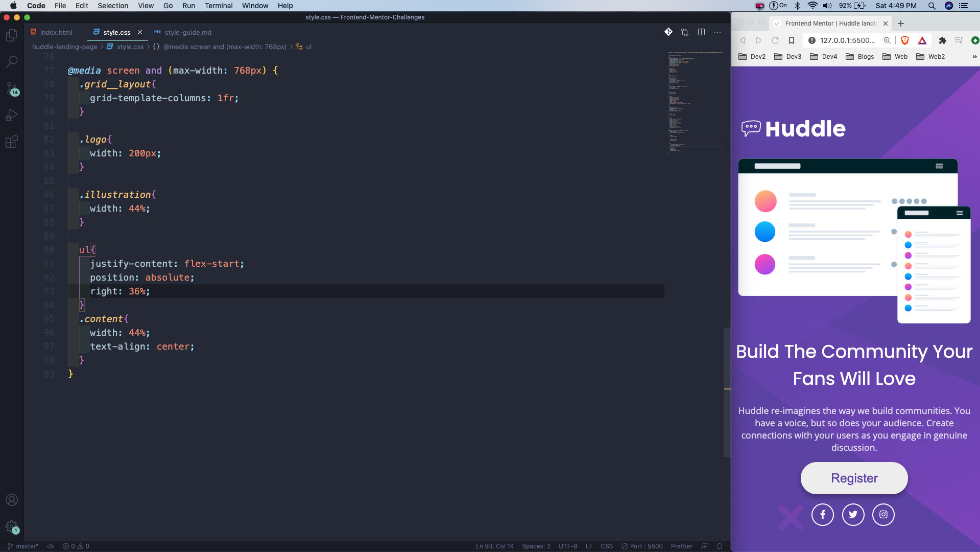Open the Selection menu

click(113, 6)
